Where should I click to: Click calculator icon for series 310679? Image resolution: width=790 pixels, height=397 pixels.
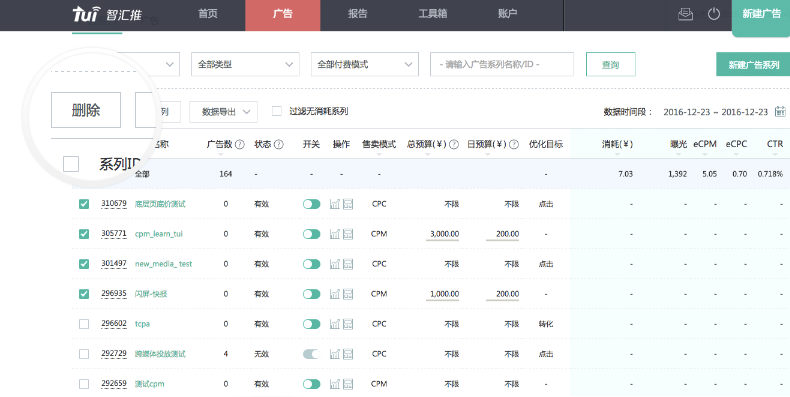point(348,204)
